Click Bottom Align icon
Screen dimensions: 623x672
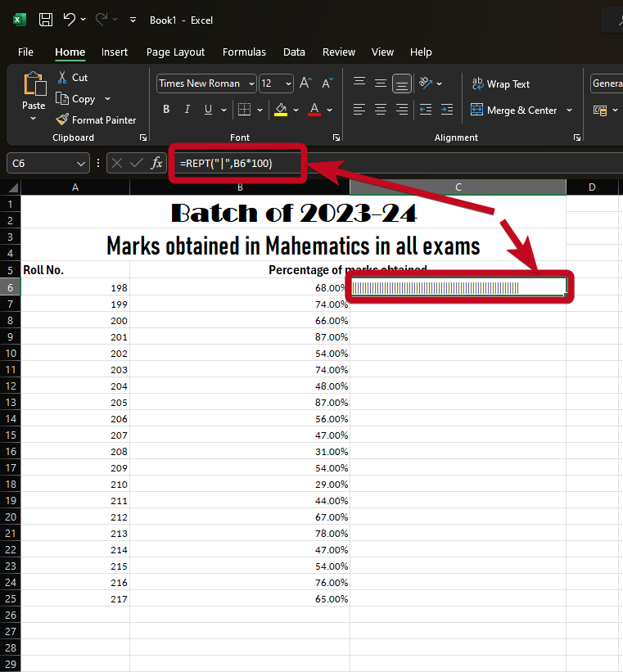click(402, 83)
